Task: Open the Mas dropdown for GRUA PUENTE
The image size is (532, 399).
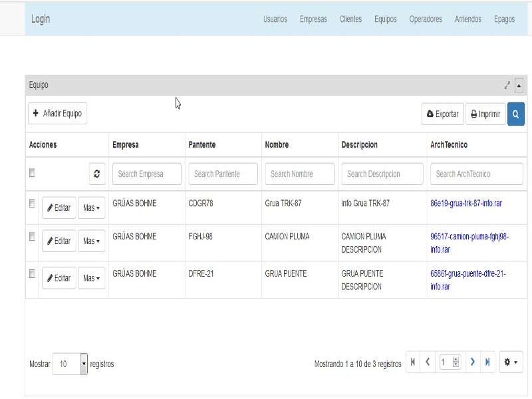Action: [92, 278]
